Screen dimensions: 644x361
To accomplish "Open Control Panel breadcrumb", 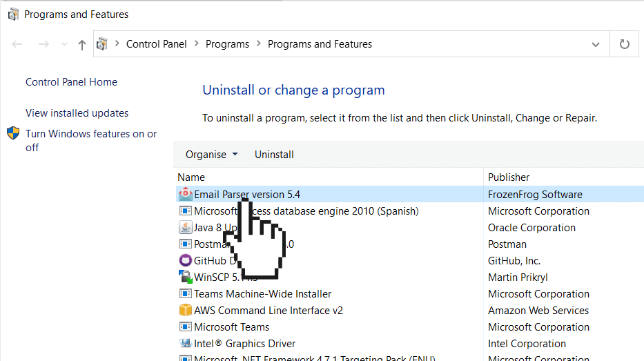I will click(x=156, y=44).
